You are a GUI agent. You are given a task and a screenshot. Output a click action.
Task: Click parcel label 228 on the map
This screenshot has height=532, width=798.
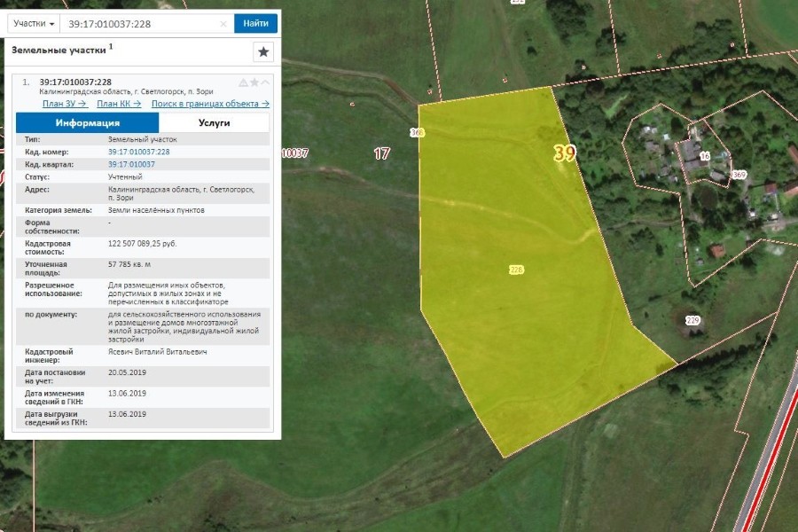tap(516, 269)
